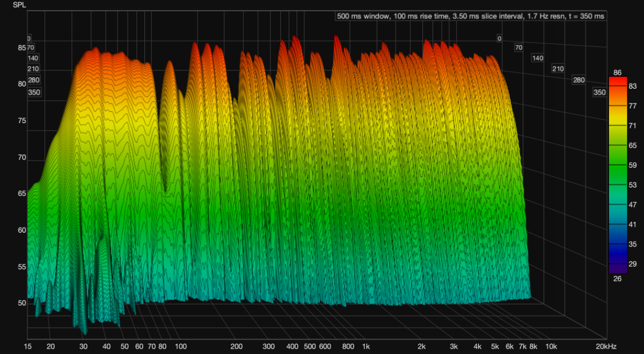644x354 pixels.
Task: Click the red top of the color scale
Action: pos(618,81)
